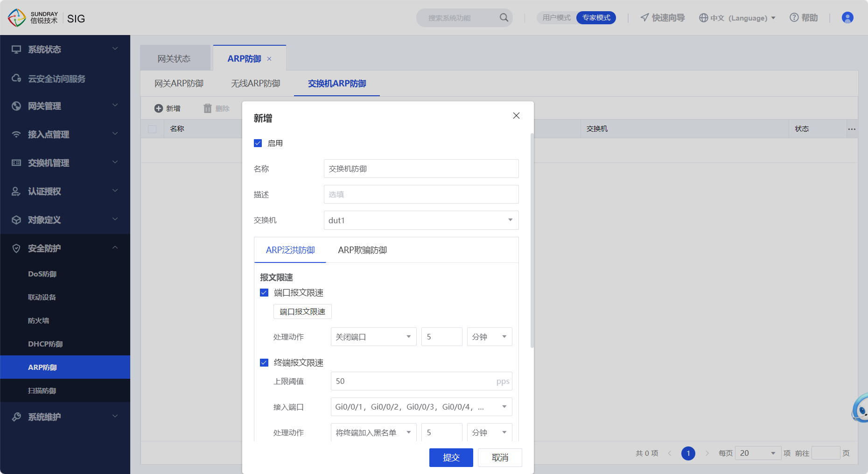Viewport: 868px width, 474px height.
Task: Go to pagination page 1
Action: (x=688, y=453)
